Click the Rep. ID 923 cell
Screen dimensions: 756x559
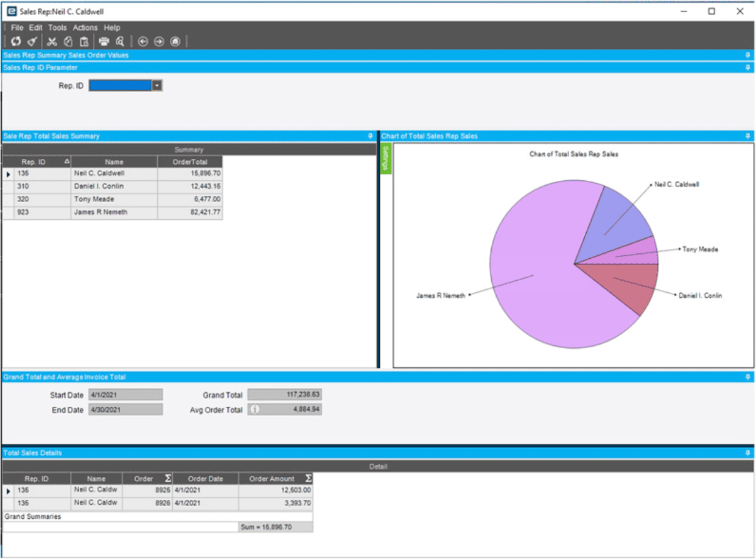coord(43,213)
